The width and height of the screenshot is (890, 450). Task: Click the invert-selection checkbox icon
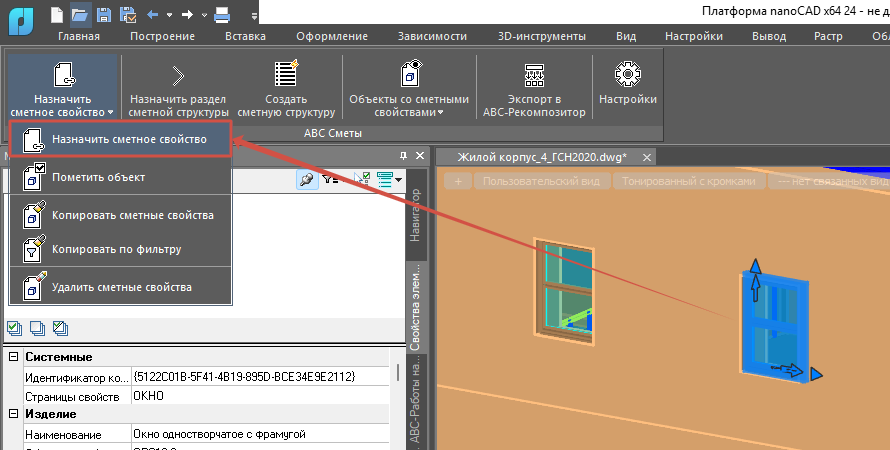60,328
